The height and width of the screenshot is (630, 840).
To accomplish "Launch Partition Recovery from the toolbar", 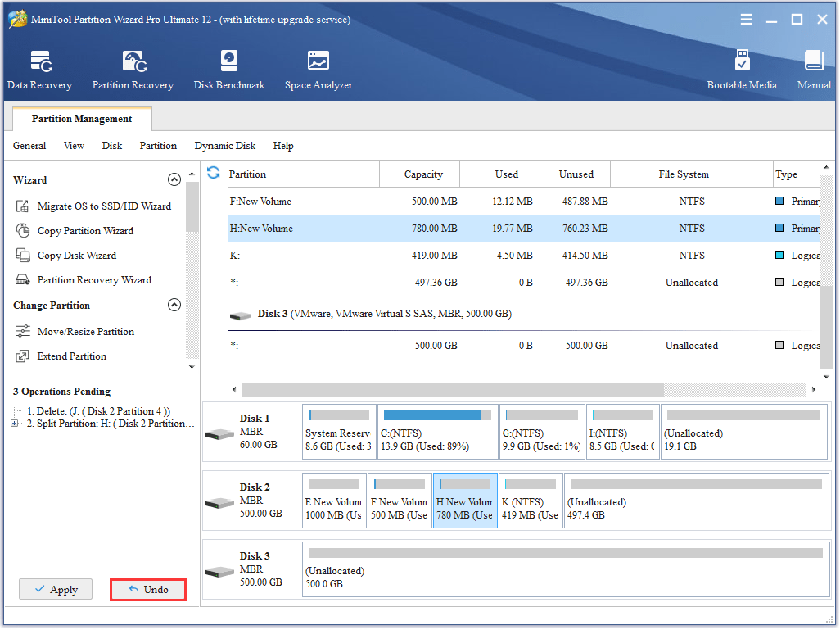I will tap(133, 67).
